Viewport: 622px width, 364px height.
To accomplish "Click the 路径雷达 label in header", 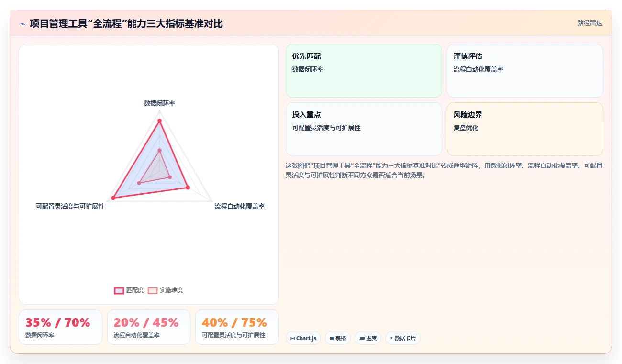I will (590, 23).
